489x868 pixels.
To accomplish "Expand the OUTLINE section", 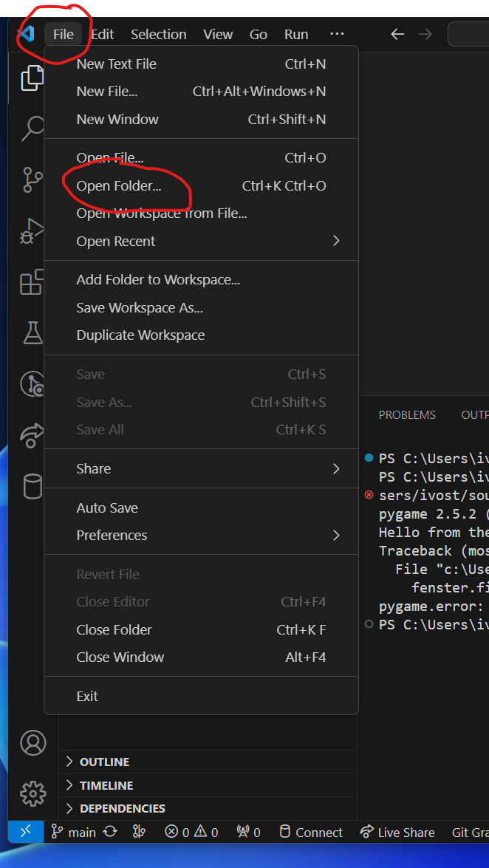I will click(104, 762).
